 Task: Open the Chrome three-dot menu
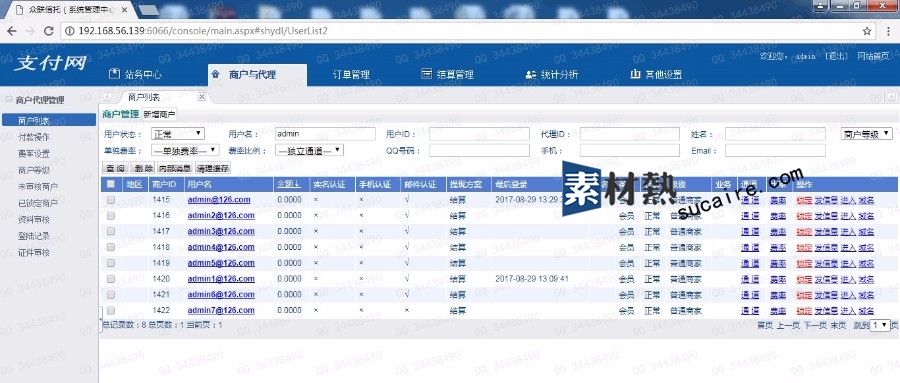pos(889,31)
